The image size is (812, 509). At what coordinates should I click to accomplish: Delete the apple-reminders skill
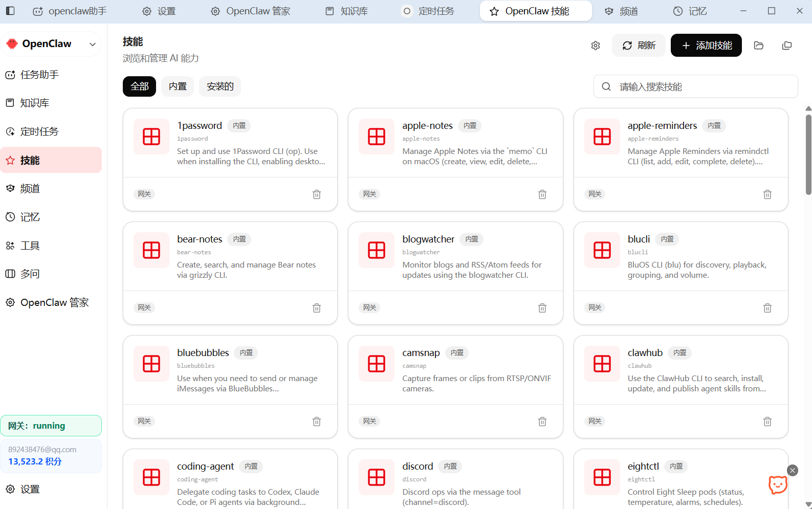[x=767, y=194]
